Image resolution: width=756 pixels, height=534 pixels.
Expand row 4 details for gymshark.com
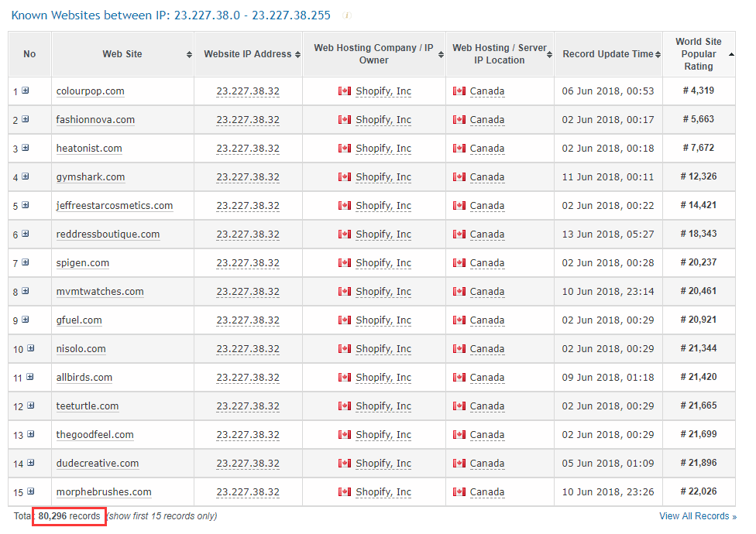point(25,176)
